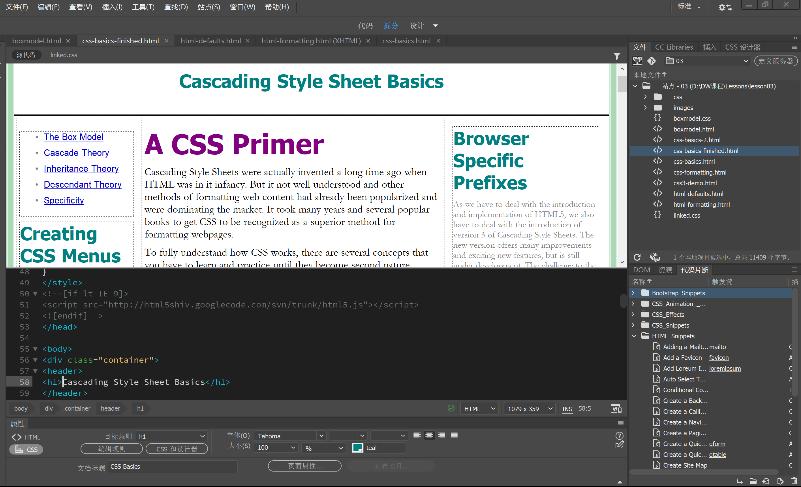Image resolution: width=801 pixels, height=487 pixels.
Task: Click the Edit Snippet icon in footer
Action: 780,481
